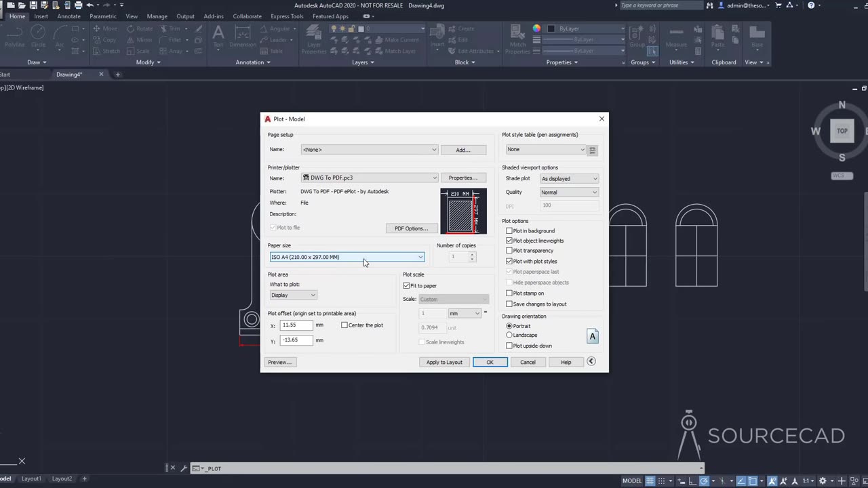
Task: Open What to plot Display dropdown
Action: [x=293, y=295]
